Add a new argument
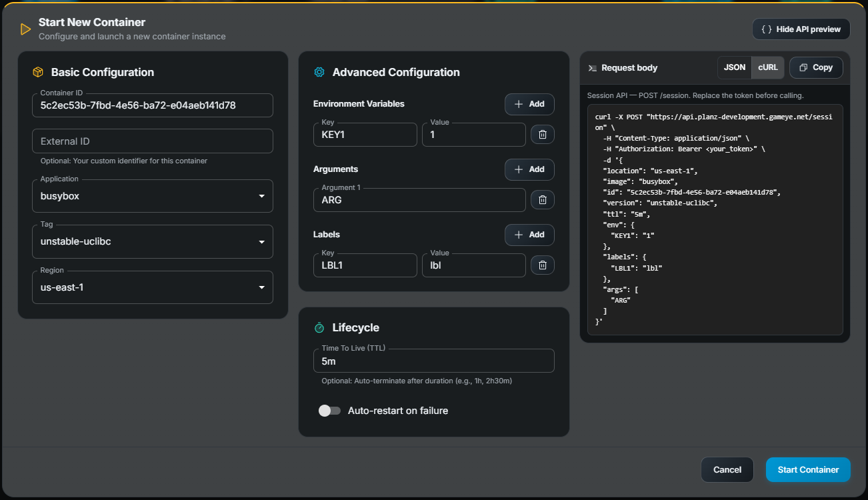This screenshot has width=868, height=500. (x=529, y=169)
